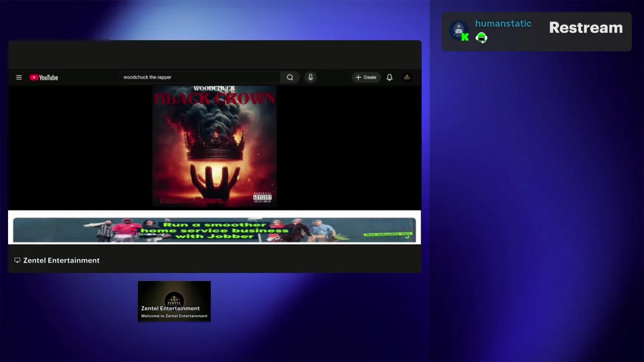The image size is (644, 362).
Task: Open the notifications bell
Action: coord(389,77)
